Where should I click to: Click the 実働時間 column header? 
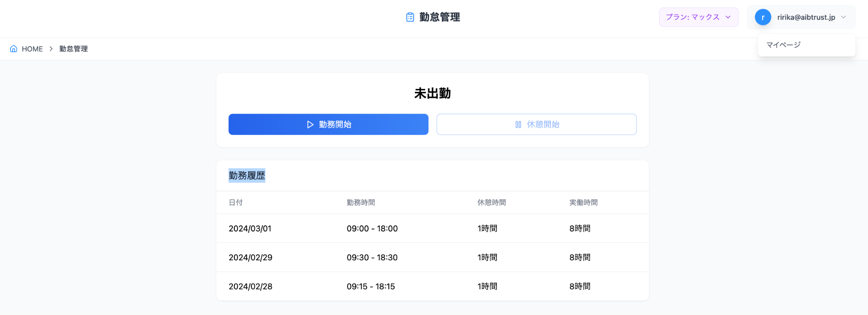point(583,203)
